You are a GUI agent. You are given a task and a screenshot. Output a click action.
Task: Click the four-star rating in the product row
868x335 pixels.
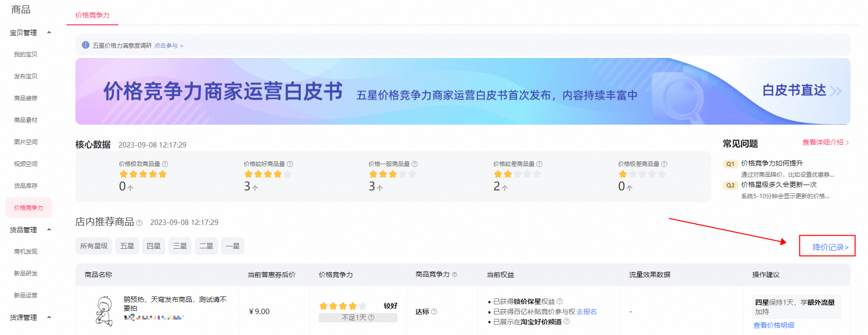click(x=343, y=306)
